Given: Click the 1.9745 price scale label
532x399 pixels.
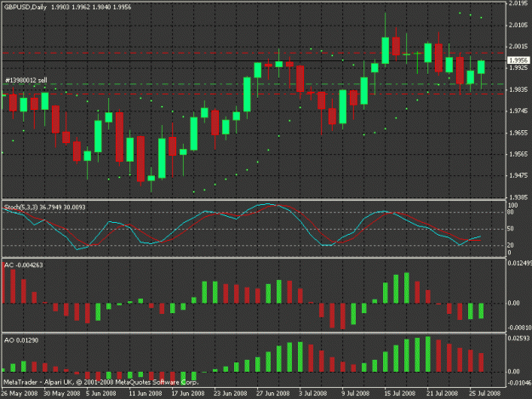Looking at the screenshot, I should 518,111.
